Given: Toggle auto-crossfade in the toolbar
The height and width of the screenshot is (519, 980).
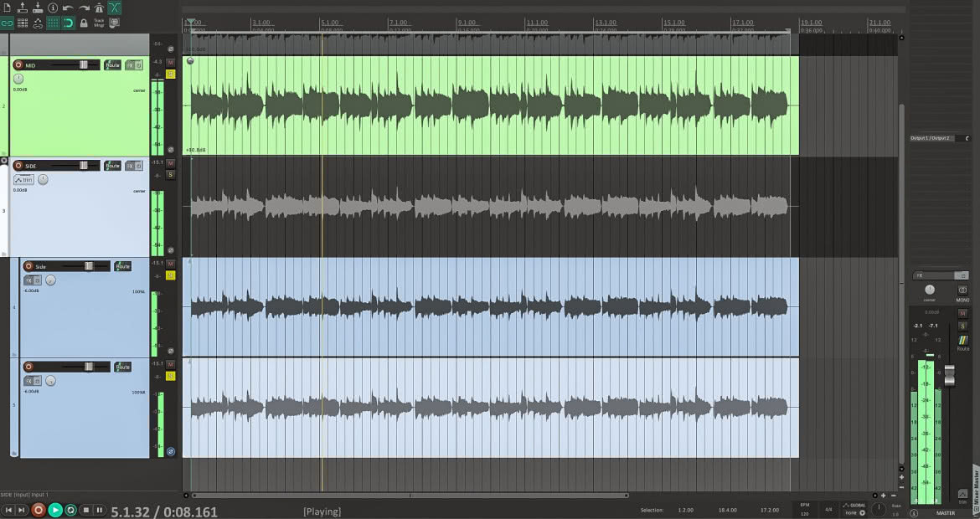Looking at the screenshot, I should tap(115, 8).
